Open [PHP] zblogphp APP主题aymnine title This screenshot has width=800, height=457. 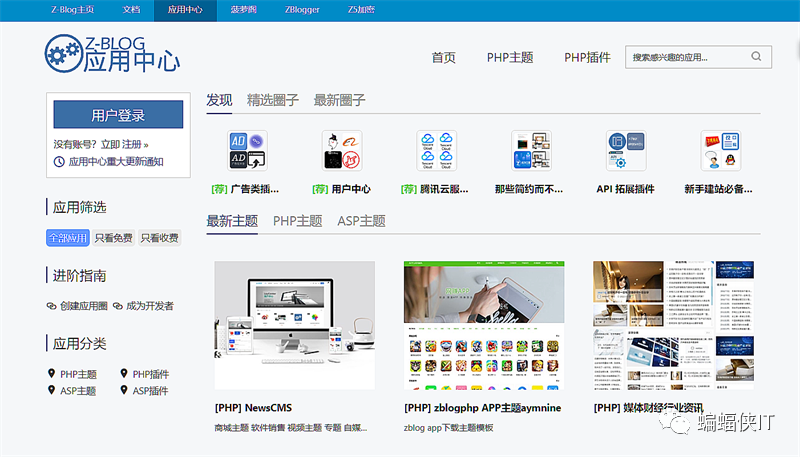pyautogui.click(x=483, y=408)
